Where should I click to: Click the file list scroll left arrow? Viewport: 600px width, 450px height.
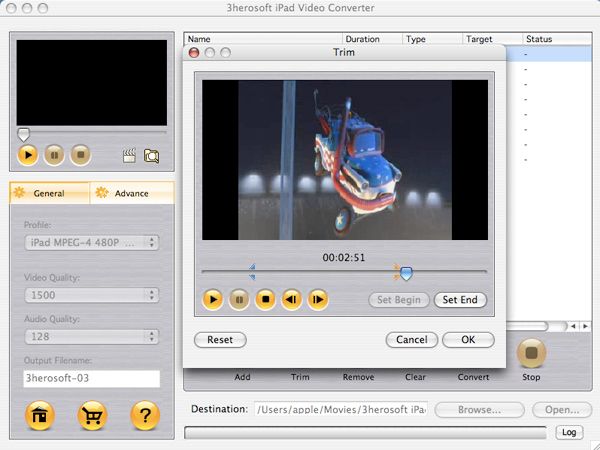(573, 326)
